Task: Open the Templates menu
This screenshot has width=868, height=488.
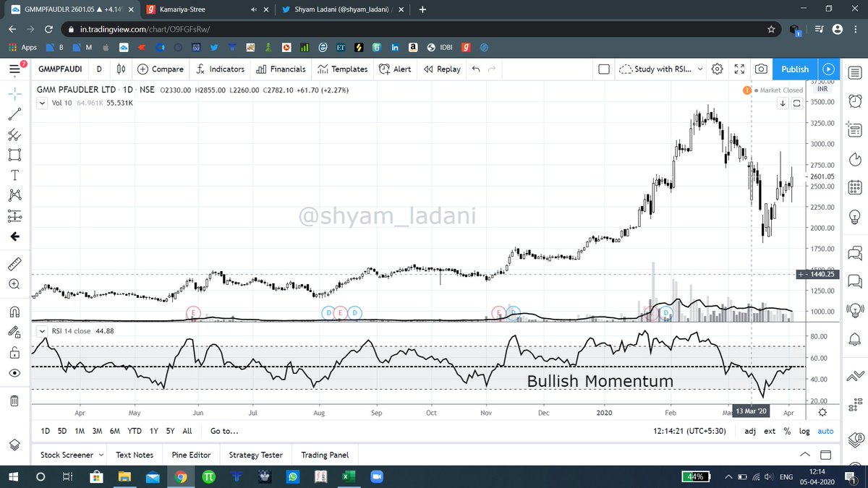Action: point(343,69)
